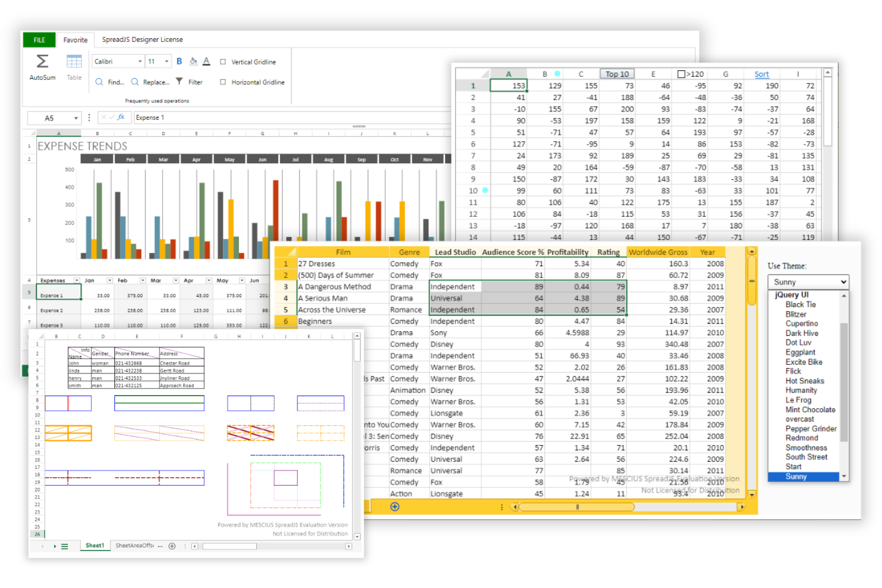
Task: Click the Find magnifier button
Action: pyautogui.click(x=110, y=82)
